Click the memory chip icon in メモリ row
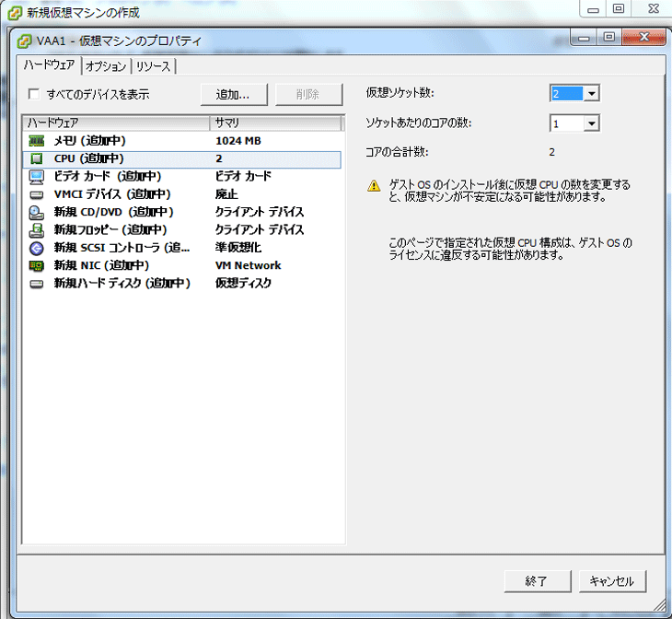672x619 pixels. click(37, 141)
